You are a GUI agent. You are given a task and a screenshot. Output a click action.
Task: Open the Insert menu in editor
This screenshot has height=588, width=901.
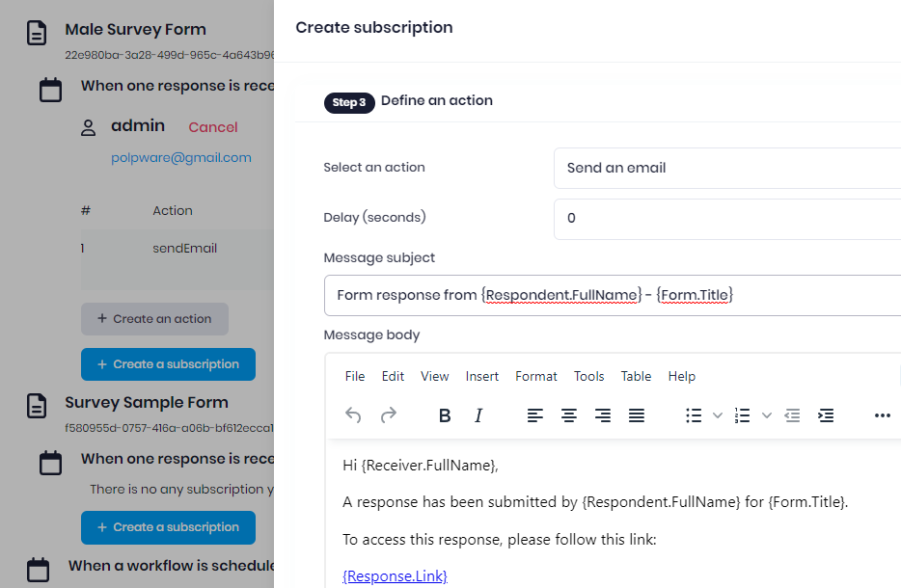tap(482, 376)
